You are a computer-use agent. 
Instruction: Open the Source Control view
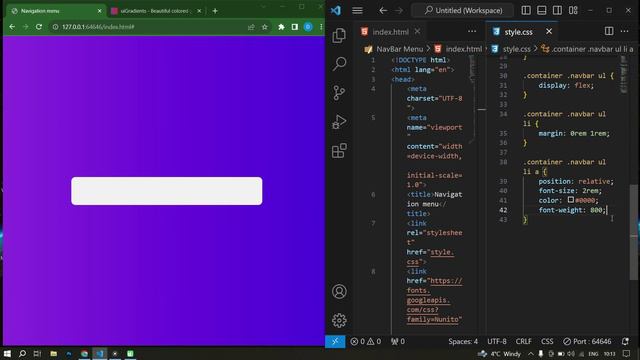339,93
